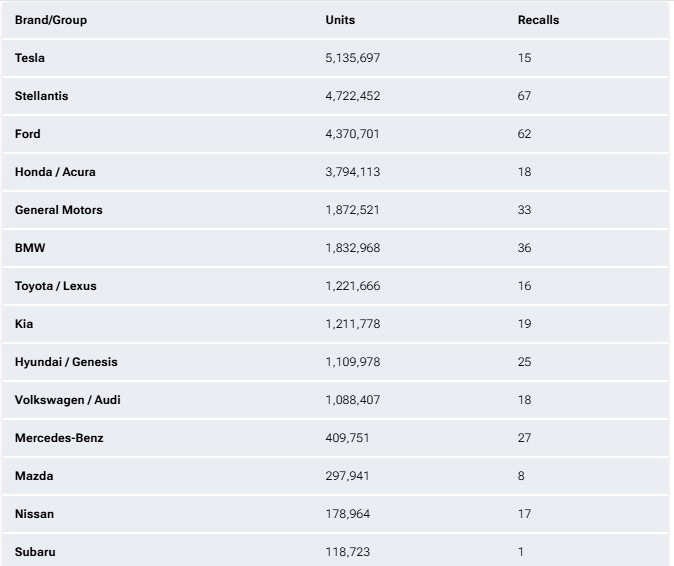Click the Recalls column header
Viewport: 674px width, 566px height.
click(x=538, y=20)
